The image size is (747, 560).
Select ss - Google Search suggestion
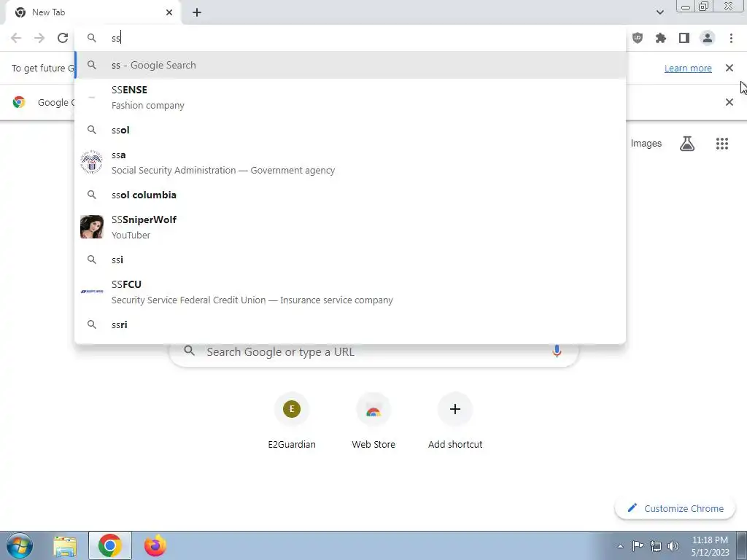pyautogui.click(x=350, y=65)
